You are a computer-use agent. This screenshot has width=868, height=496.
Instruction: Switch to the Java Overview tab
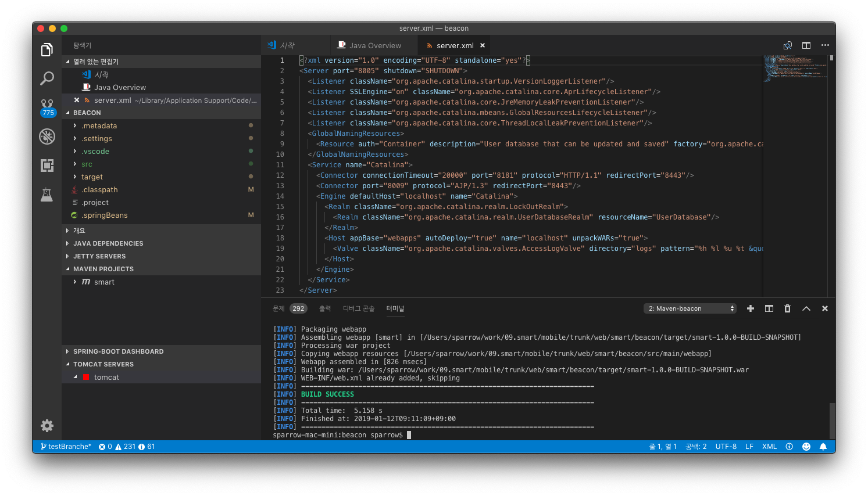tap(374, 45)
